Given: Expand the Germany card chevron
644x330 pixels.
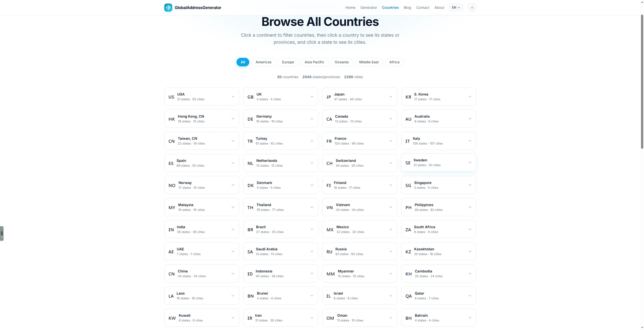Looking at the screenshot, I should pos(312,119).
